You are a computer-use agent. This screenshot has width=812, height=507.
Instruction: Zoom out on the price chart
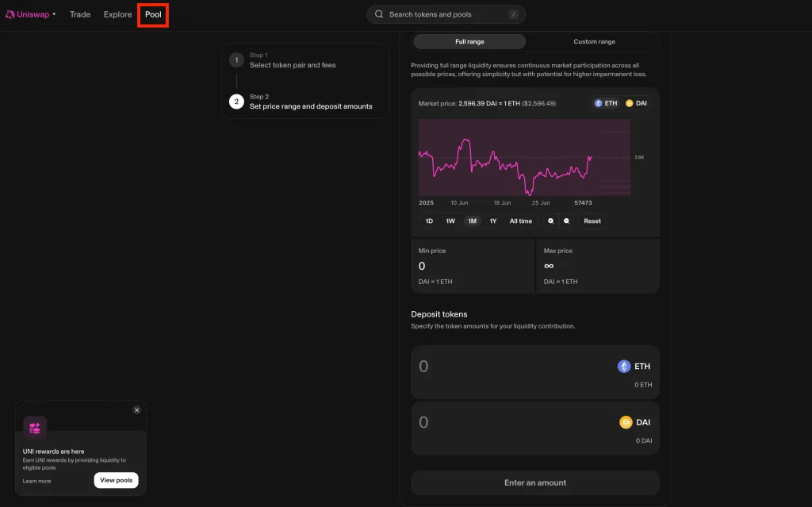pos(566,221)
